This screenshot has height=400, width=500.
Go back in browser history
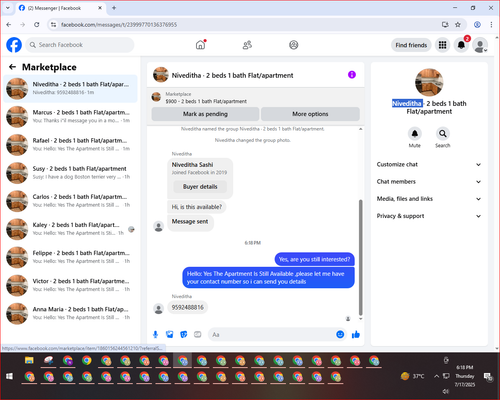9,25
